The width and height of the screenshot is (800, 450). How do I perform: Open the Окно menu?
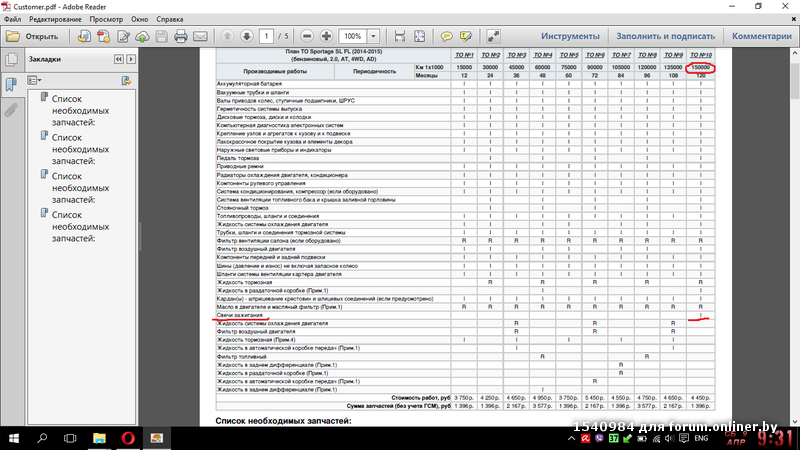click(139, 19)
